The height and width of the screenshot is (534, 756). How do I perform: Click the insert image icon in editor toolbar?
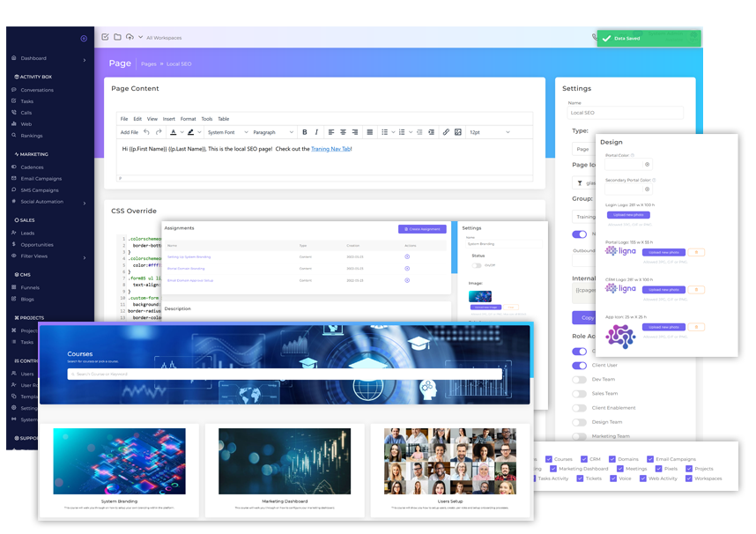coord(458,132)
